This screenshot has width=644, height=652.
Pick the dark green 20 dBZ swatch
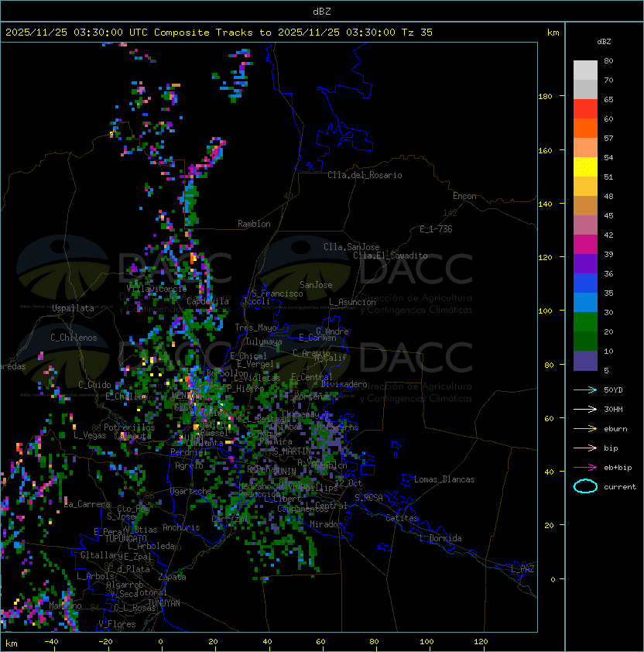[585, 341]
